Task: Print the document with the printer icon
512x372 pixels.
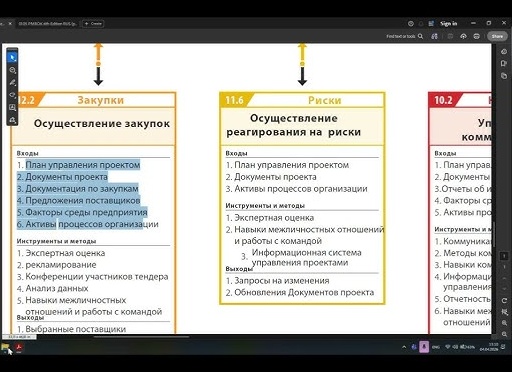Action: [477, 36]
